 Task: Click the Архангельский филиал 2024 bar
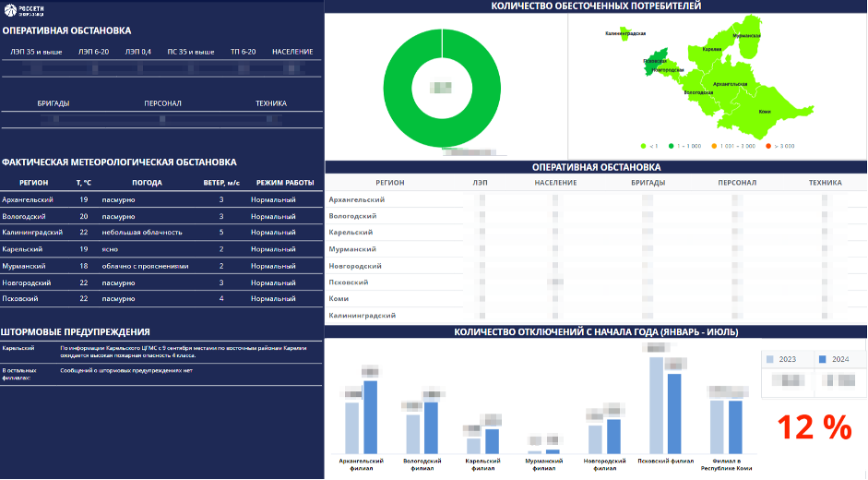(x=370, y=417)
